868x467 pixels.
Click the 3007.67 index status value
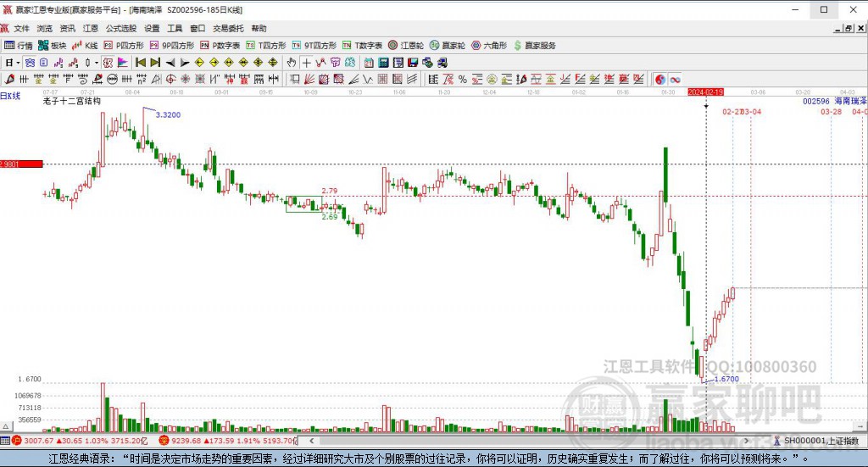(39, 441)
